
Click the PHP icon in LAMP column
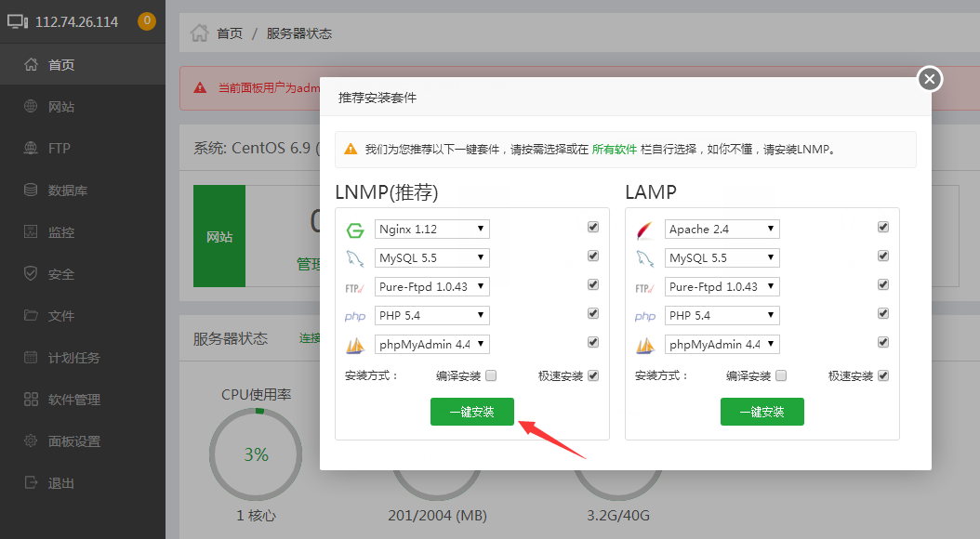[x=644, y=317]
